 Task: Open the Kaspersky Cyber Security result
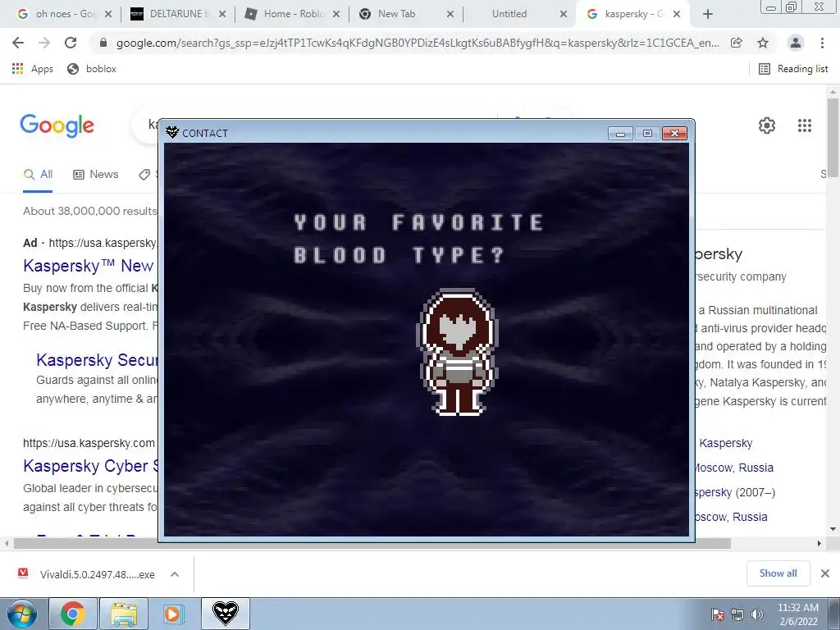[x=90, y=466]
